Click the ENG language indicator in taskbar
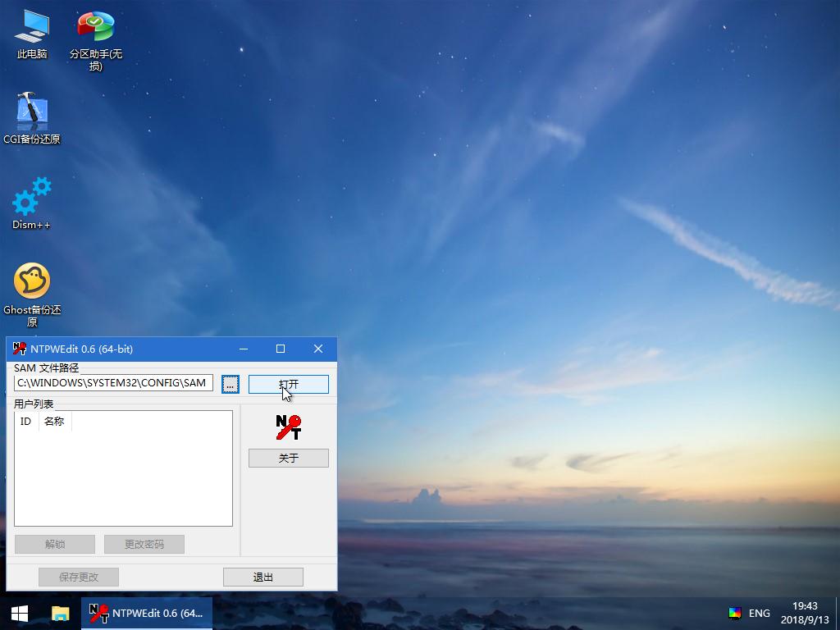The width and height of the screenshot is (840, 630). (759, 613)
